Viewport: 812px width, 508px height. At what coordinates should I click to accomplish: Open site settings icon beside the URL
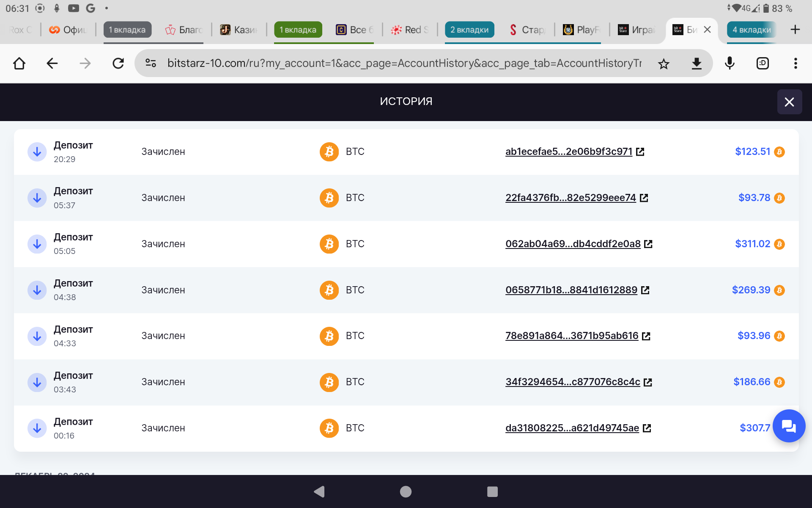pos(151,63)
